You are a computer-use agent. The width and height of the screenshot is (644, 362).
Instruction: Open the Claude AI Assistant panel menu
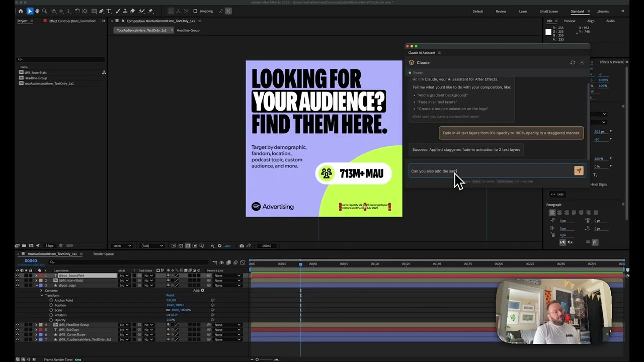(439, 53)
